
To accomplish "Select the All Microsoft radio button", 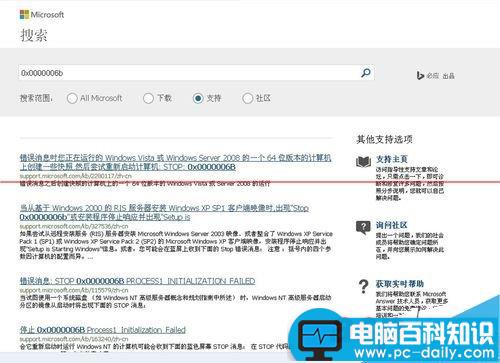I will point(72,98).
